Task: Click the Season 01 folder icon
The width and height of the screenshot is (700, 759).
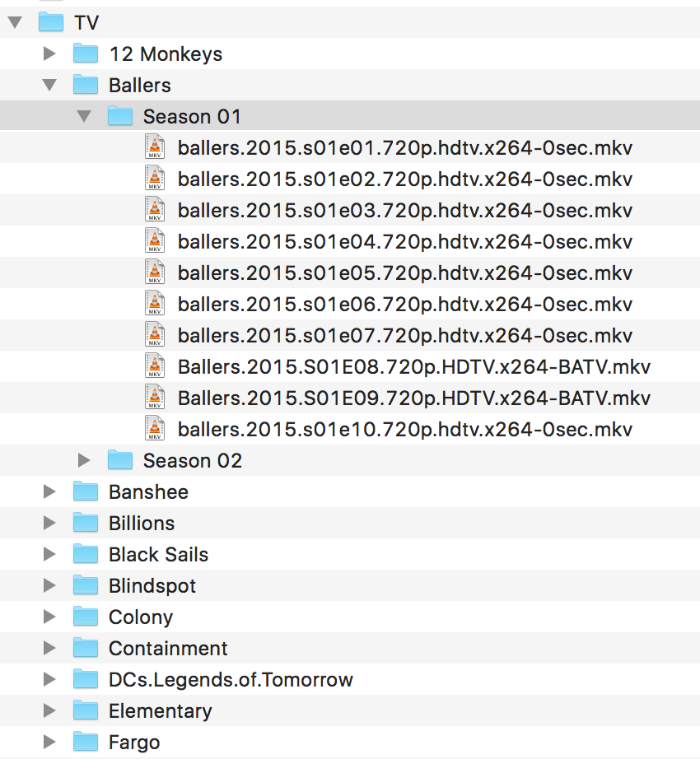Action: point(120,117)
